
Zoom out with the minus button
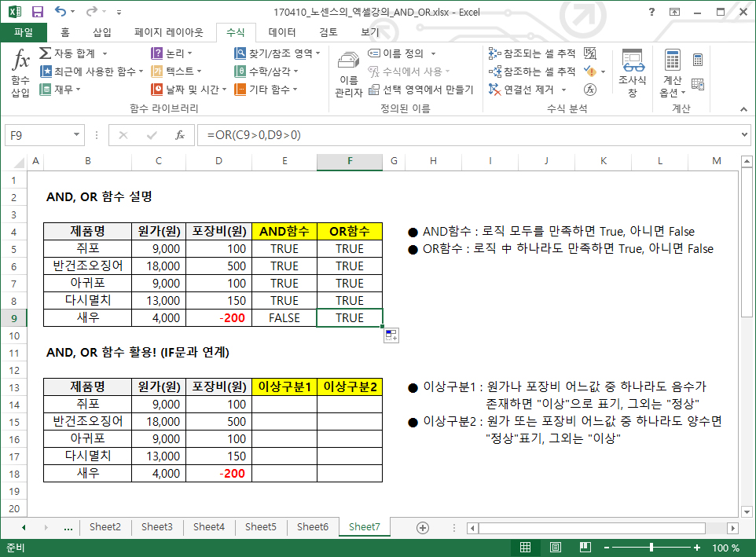(607, 548)
